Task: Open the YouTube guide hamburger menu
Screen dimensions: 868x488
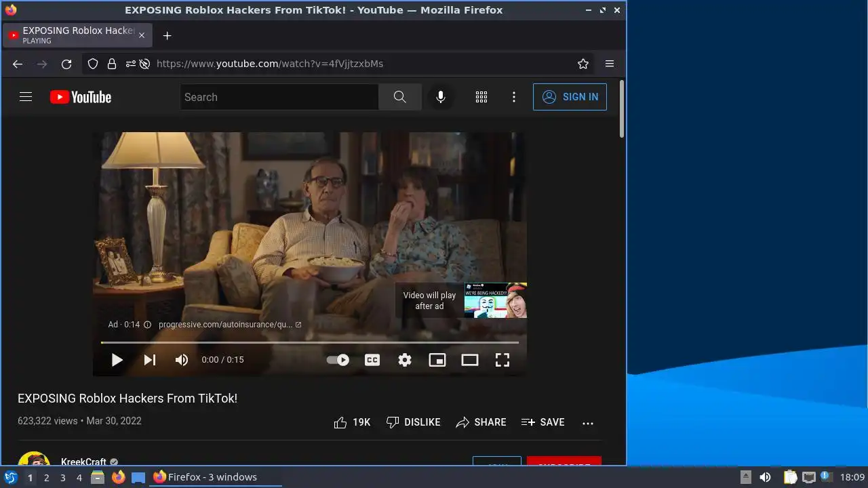Action: (x=26, y=97)
